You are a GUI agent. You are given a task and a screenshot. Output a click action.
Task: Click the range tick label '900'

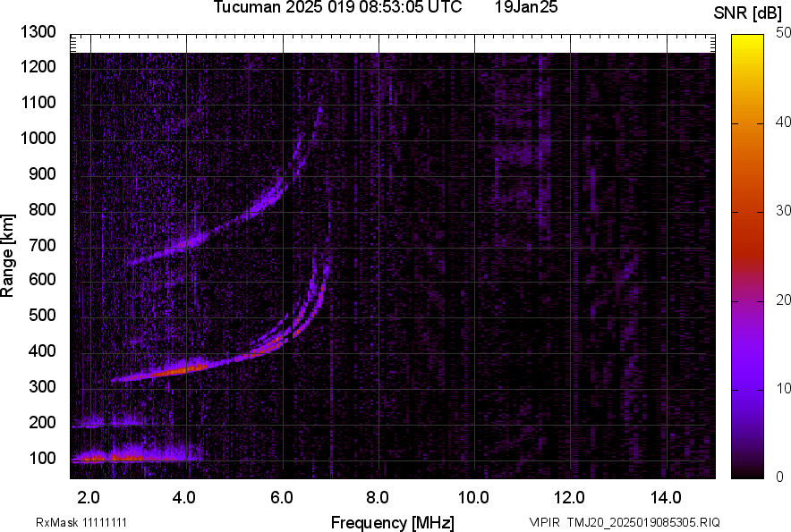[42, 174]
